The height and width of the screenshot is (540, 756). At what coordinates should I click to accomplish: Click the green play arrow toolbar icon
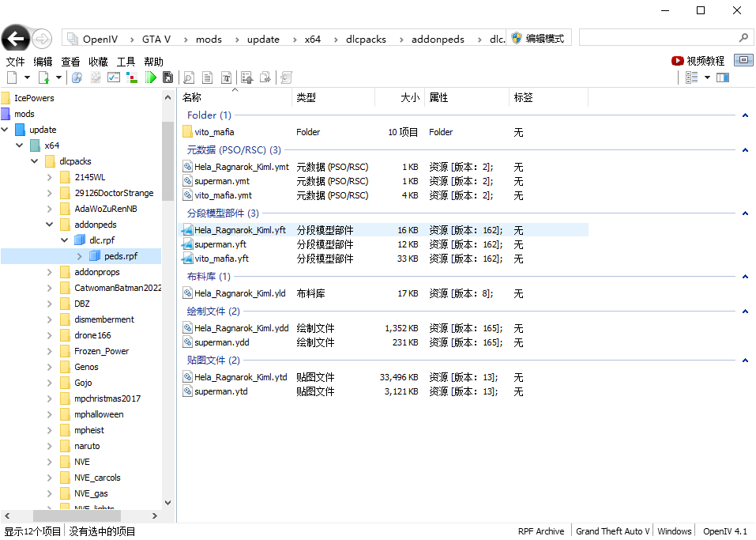[150, 77]
